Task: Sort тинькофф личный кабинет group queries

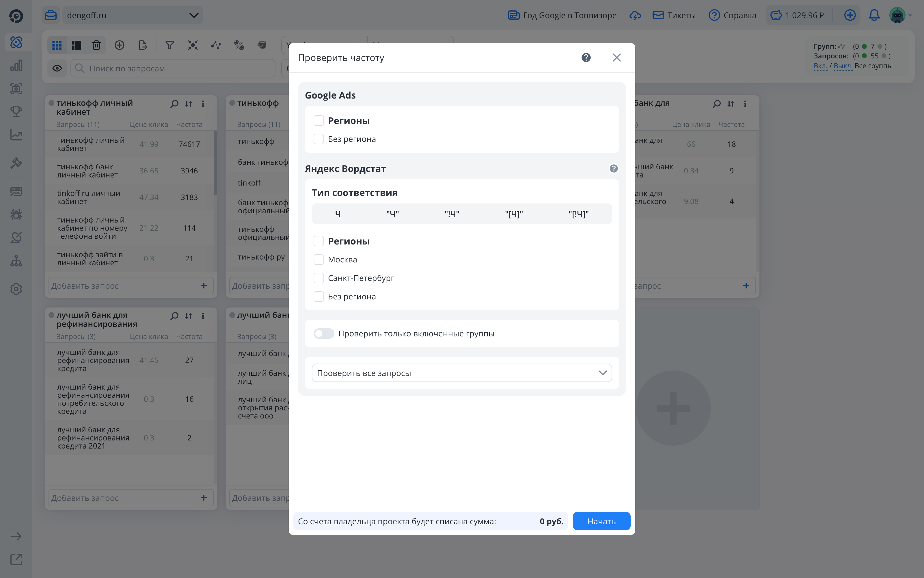Action: point(189,103)
